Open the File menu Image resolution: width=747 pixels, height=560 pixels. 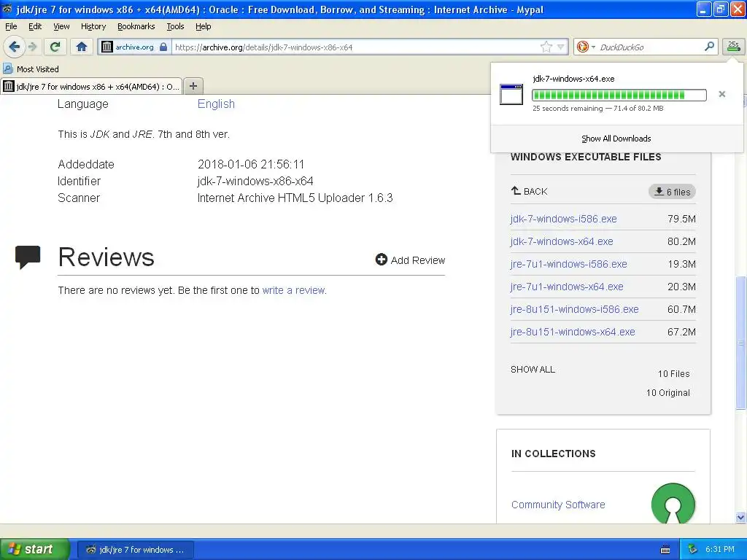pyautogui.click(x=11, y=26)
